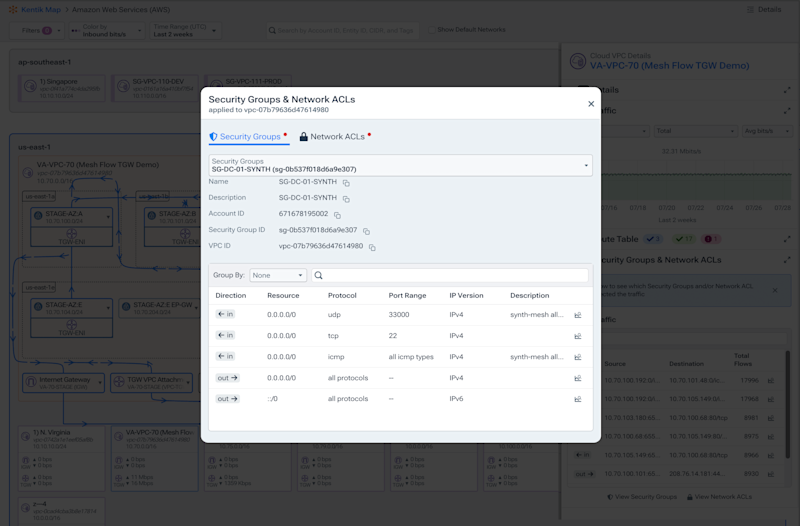
Task: Sort by Port Range column header
Action: click(407, 295)
